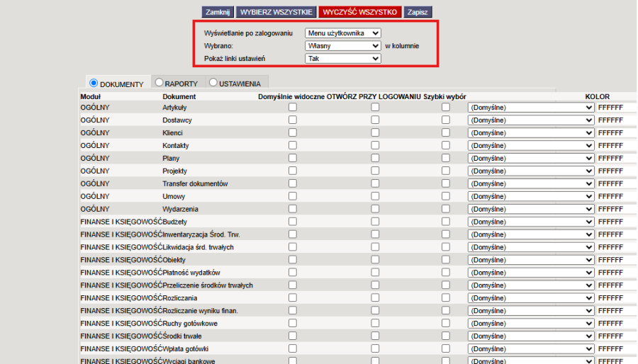The image size is (638, 364).
Task: Open Pokaż linki ustawień dropdown
Action: click(343, 59)
